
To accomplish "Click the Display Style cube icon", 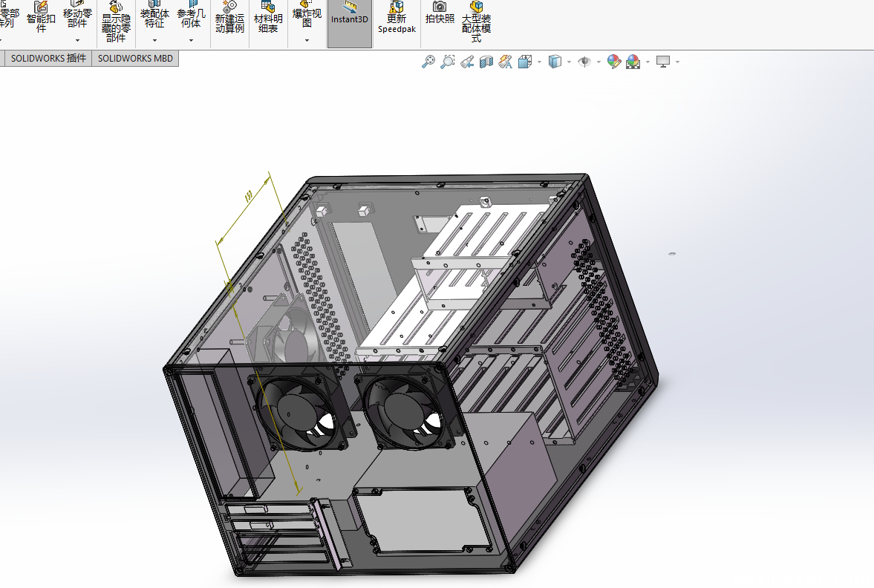I will (555, 62).
